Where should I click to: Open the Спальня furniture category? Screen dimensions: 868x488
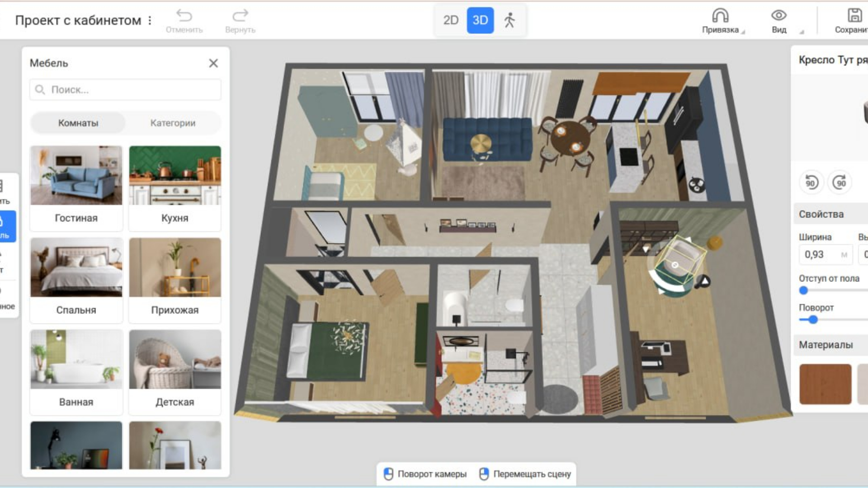(x=76, y=280)
